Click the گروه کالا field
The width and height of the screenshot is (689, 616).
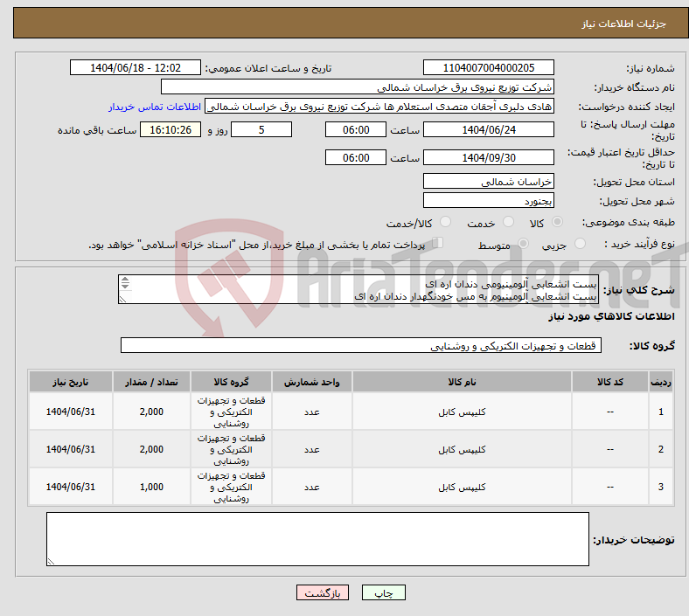click(361, 346)
